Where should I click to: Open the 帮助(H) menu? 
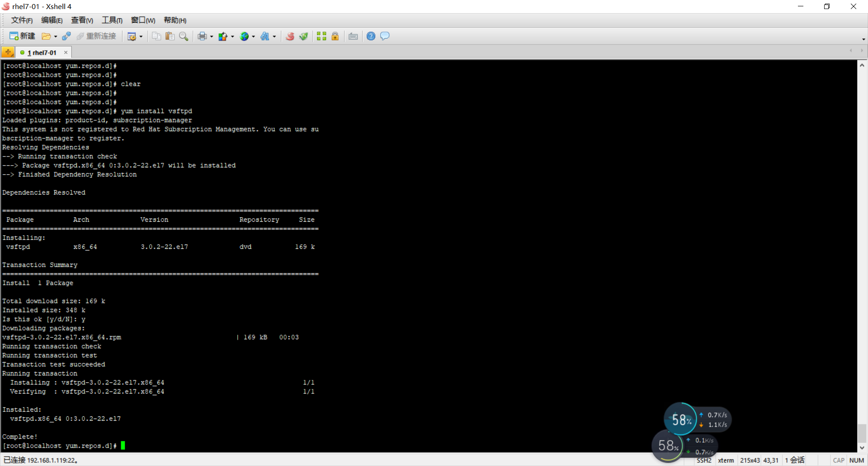175,20
